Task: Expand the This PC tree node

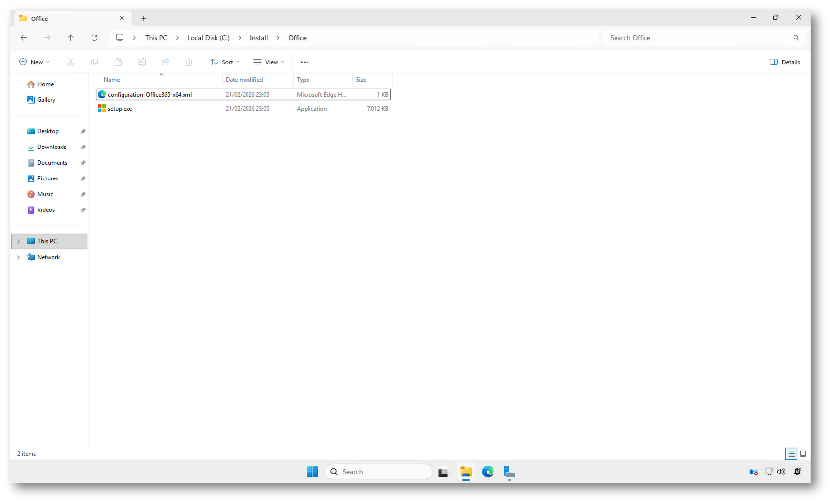Action: [19, 241]
